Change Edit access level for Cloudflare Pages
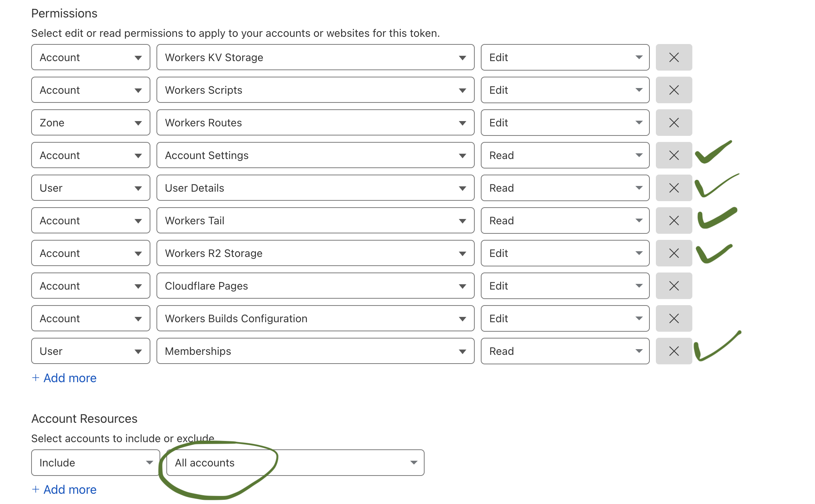 565,286
